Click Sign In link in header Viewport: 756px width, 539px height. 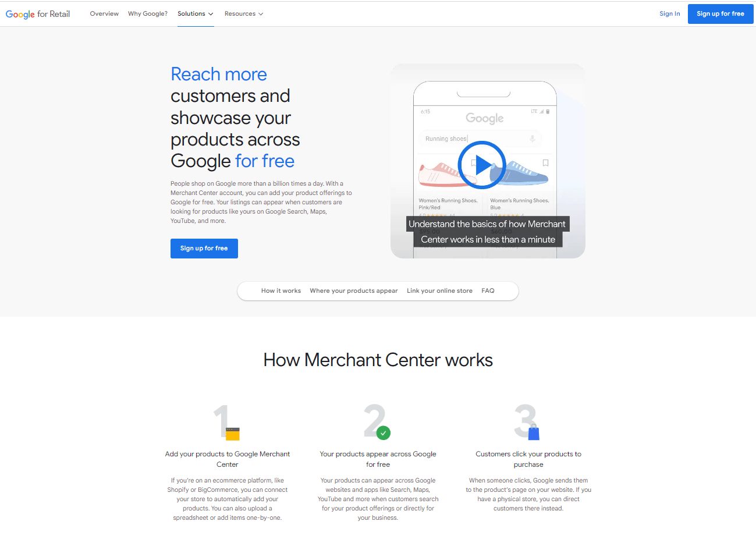tap(669, 14)
